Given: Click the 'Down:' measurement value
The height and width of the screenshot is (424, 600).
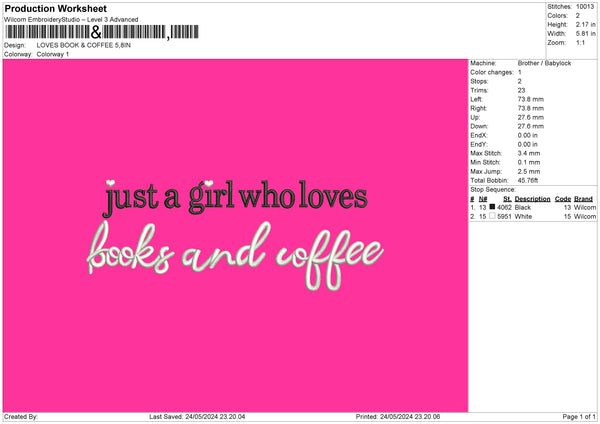Looking at the screenshot, I should pyautogui.click(x=531, y=126).
